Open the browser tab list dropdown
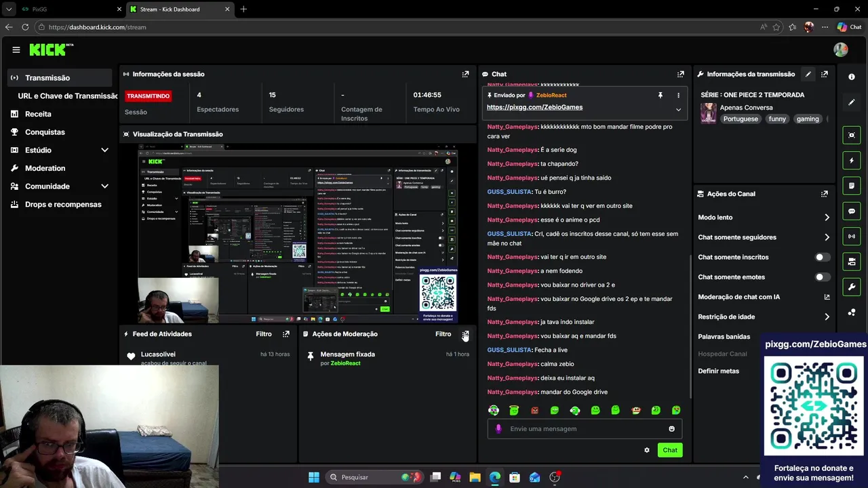868x488 pixels. tap(8, 9)
